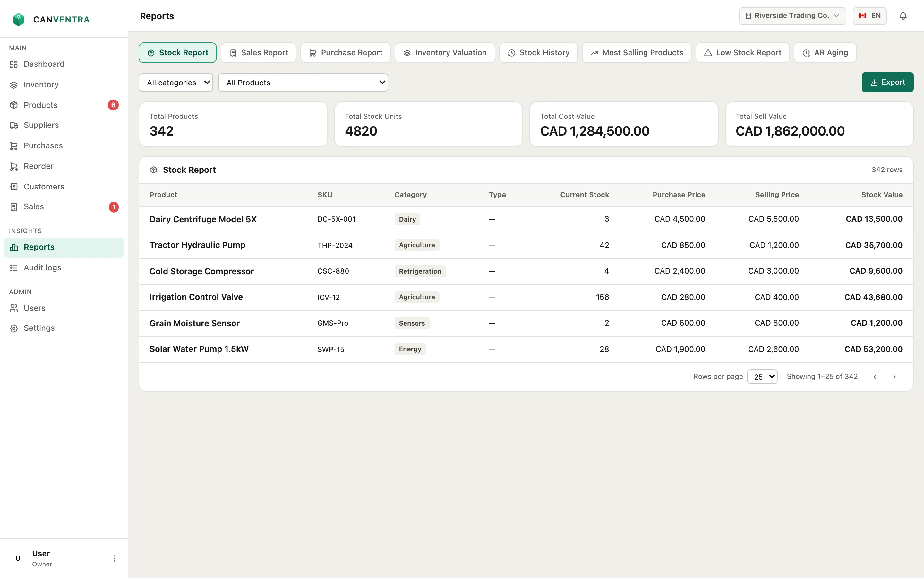This screenshot has width=924, height=578.
Task: Click the Dairy category tag
Action: pos(407,219)
